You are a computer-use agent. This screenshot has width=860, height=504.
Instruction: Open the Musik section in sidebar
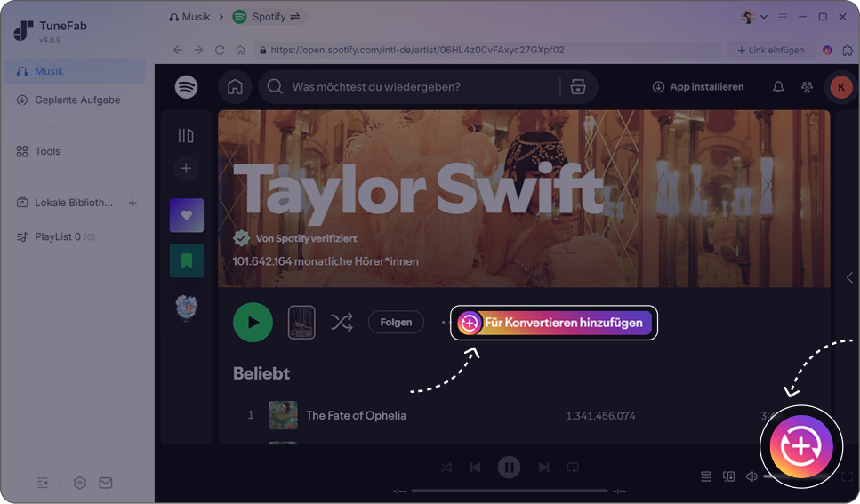pyautogui.click(x=75, y=71)
